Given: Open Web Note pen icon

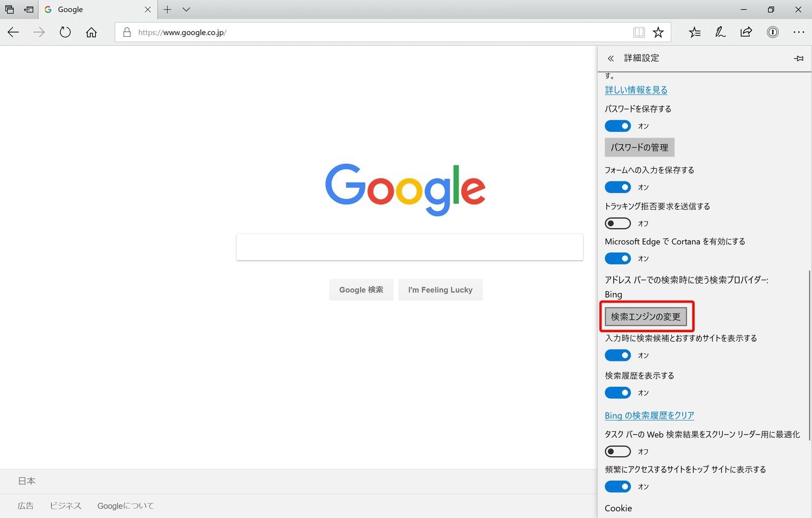Looking at the screenshot, I should pyautogui.click(x=720, y=33).
